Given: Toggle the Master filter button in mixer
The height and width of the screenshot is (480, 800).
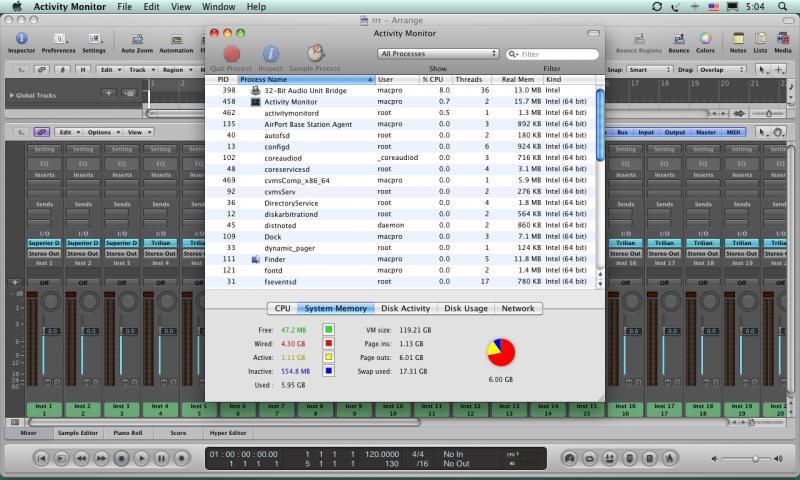Looking at the screenshot, I should click(x=705, y=132).
